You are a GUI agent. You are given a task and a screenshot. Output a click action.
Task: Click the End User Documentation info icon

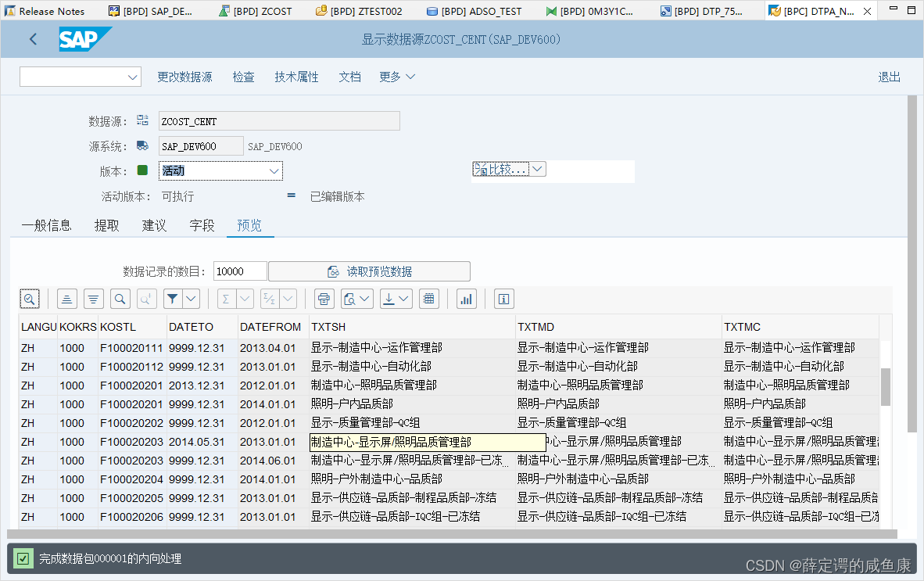coord(504,299)
